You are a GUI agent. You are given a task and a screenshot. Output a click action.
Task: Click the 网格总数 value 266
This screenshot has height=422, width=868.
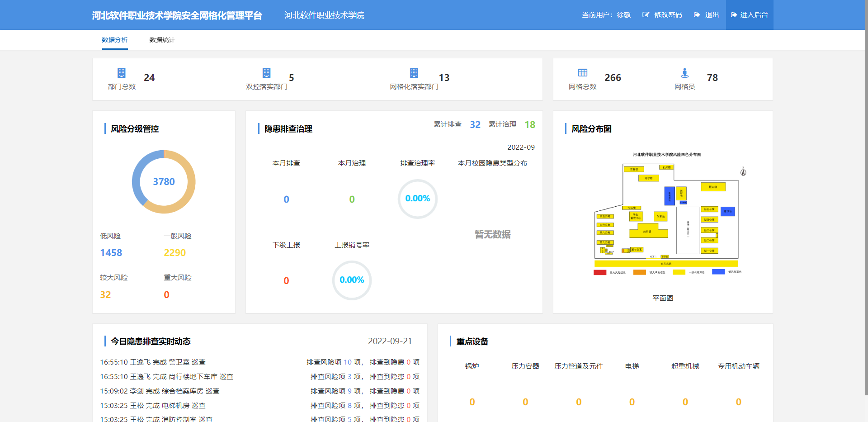(x=613, y=78)
